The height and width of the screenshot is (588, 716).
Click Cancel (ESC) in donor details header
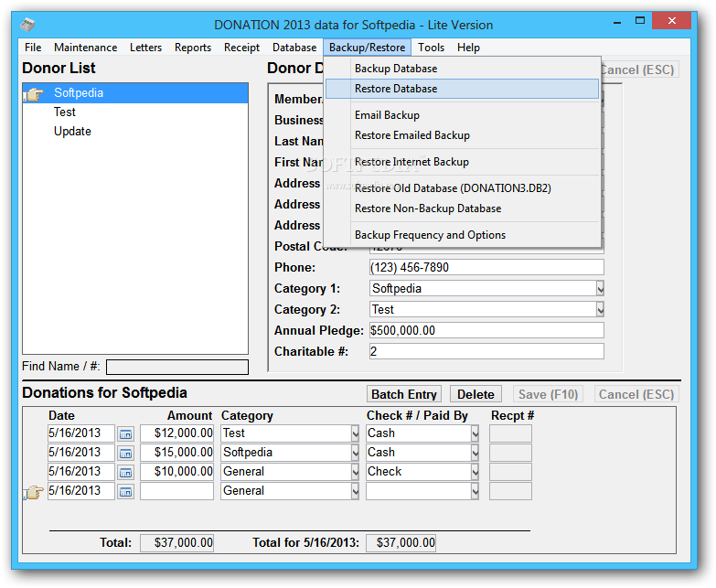[x=639, y=69]
